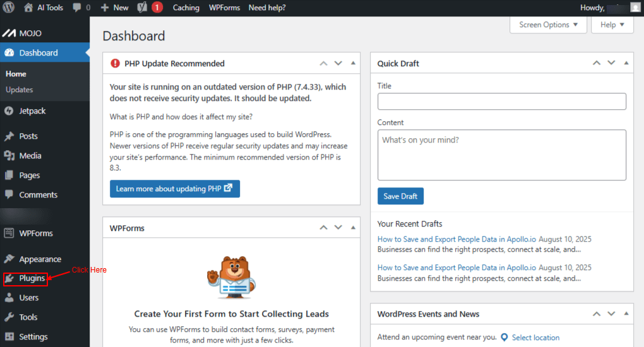644x347 pixels.
Task: Click the Plugins icon in sidebar
Action: click(x=9, y=278)
